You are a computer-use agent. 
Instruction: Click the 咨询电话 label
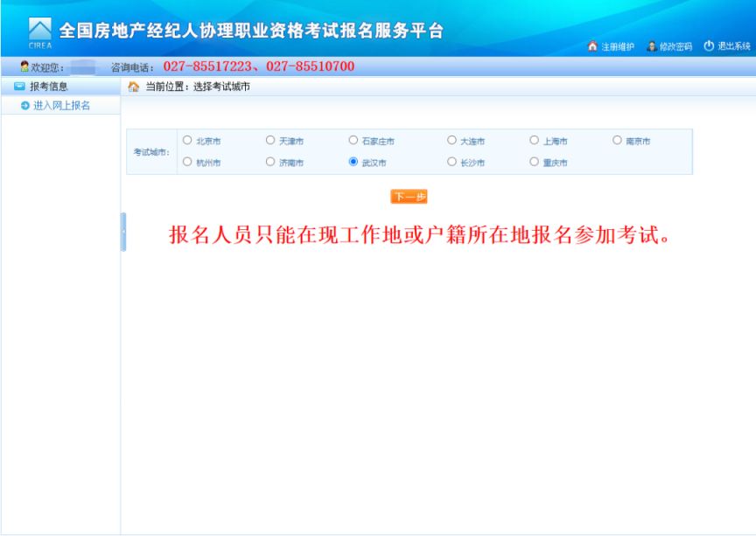click(x=133, y=67)
